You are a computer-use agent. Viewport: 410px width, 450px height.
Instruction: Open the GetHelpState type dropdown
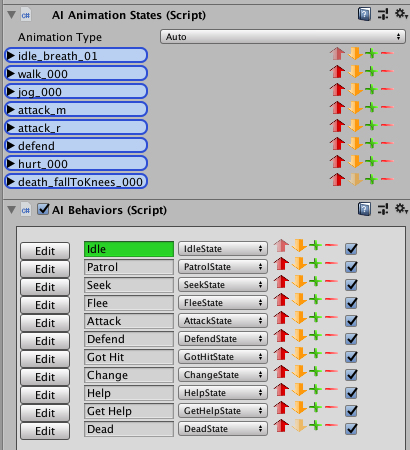coord(223,411)
